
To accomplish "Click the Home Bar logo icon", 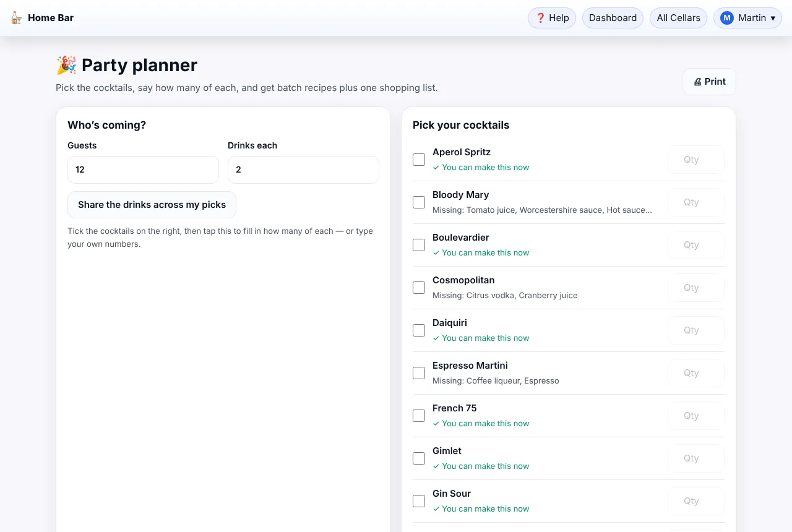I will [x=17, y=18].
